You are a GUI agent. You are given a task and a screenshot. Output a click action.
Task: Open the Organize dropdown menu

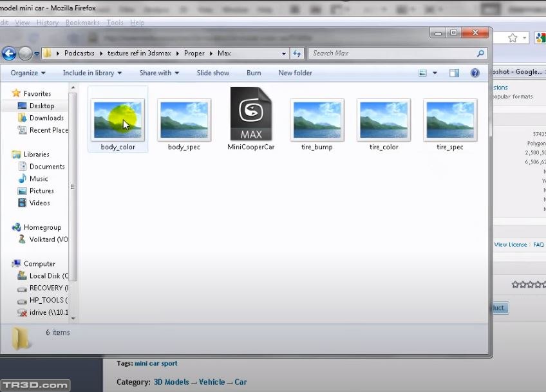[x=28, y=73]
